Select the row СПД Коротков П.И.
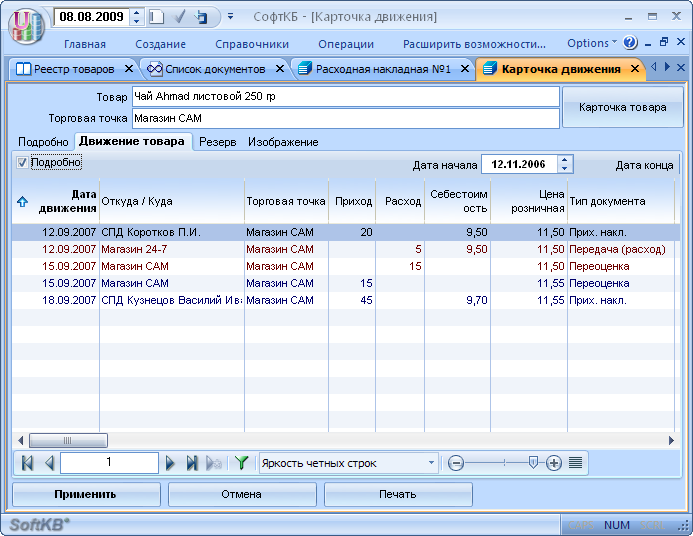693x536 pixels. 346,232
